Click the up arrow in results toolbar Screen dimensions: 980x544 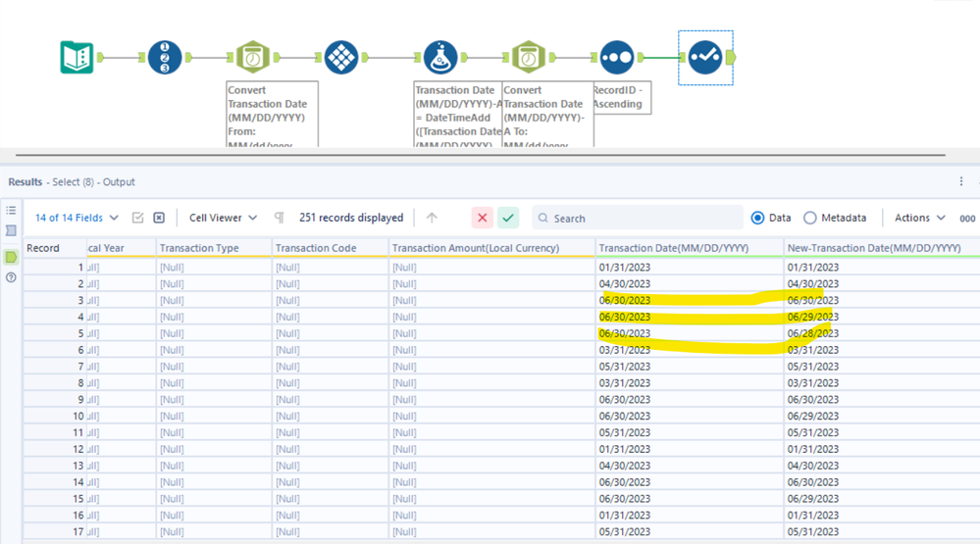432,218
